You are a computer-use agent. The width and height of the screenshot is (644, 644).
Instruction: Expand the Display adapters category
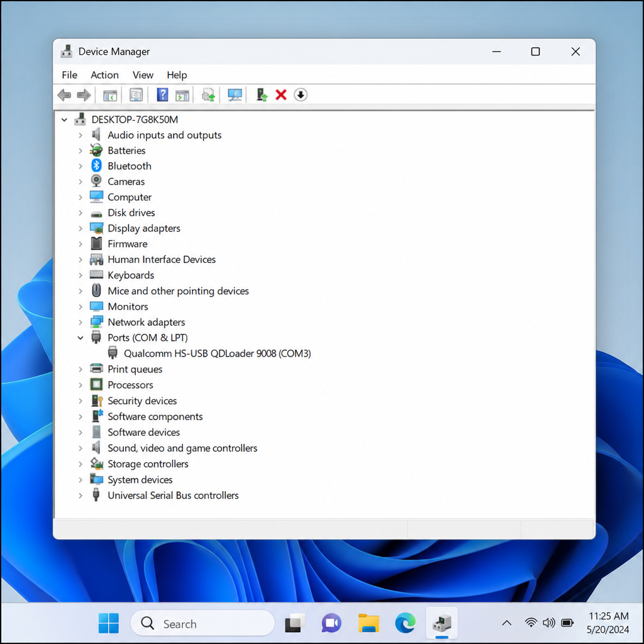coord(80,228)
